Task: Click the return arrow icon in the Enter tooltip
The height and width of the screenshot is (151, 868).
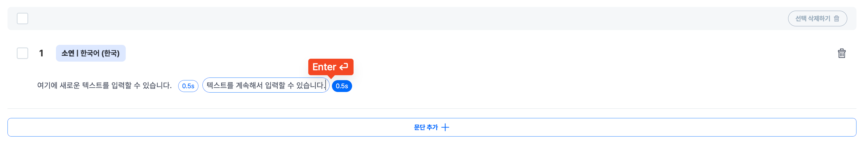Action: coord(343,67)
